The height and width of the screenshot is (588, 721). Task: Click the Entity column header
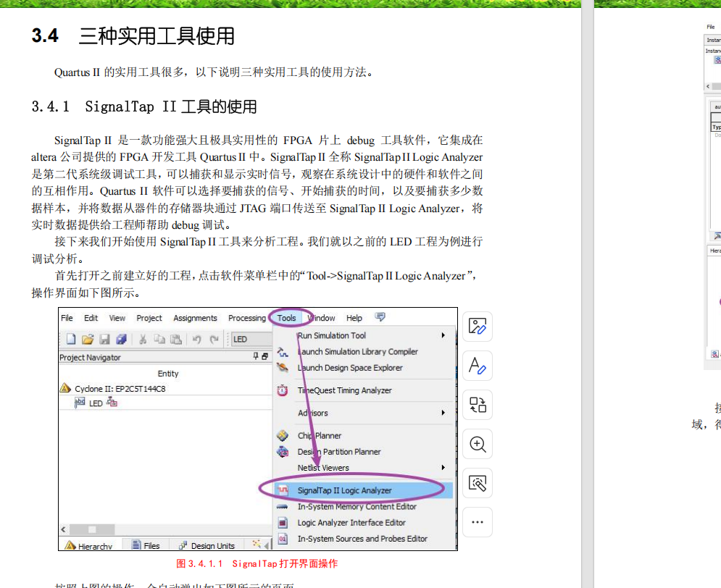(168, 374)
